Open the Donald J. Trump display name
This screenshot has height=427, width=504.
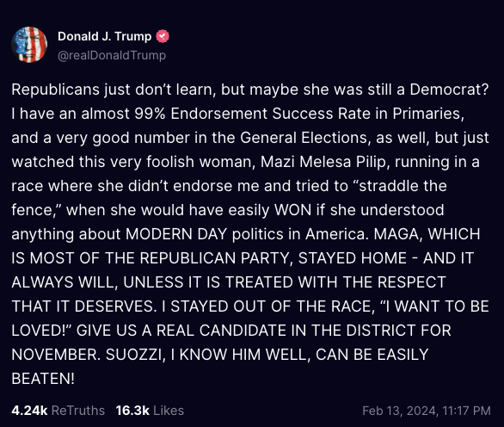pos(104,36)
